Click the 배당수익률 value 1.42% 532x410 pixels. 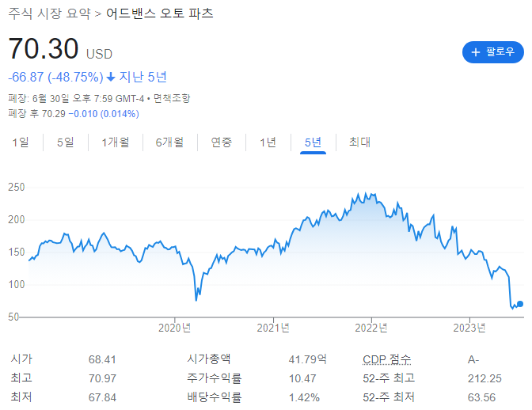tap(304, 397)
